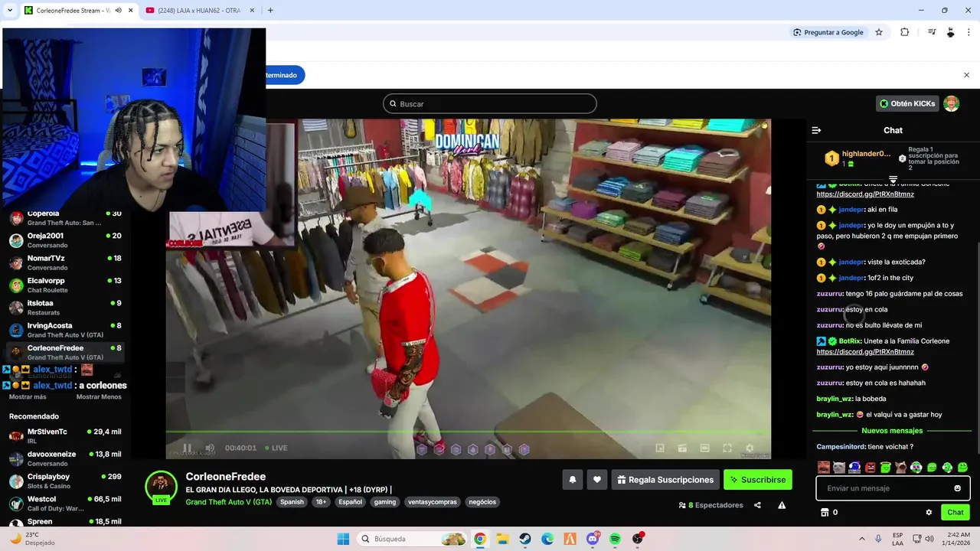Image resolution: width=980 pixels, height=551 pixels.
Task: Open emoji picker in chat input
Action: click(x=958, y=488)
